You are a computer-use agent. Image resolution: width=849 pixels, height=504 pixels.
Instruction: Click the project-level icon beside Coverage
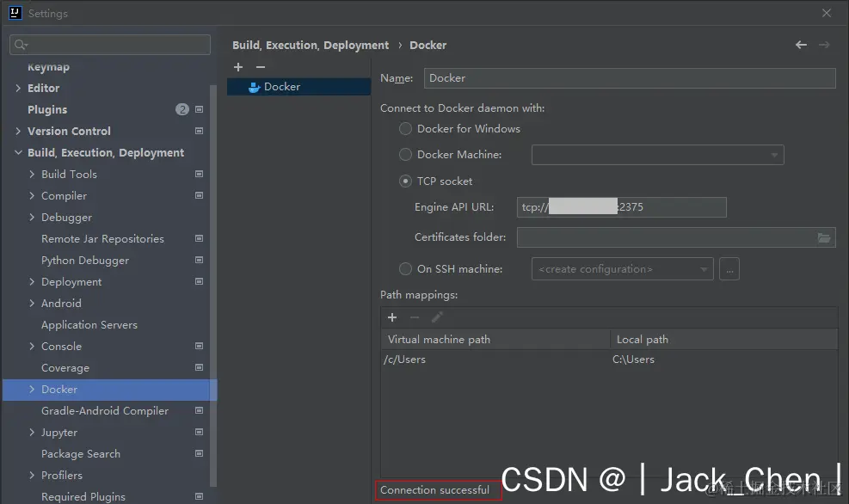pos(200,367)
